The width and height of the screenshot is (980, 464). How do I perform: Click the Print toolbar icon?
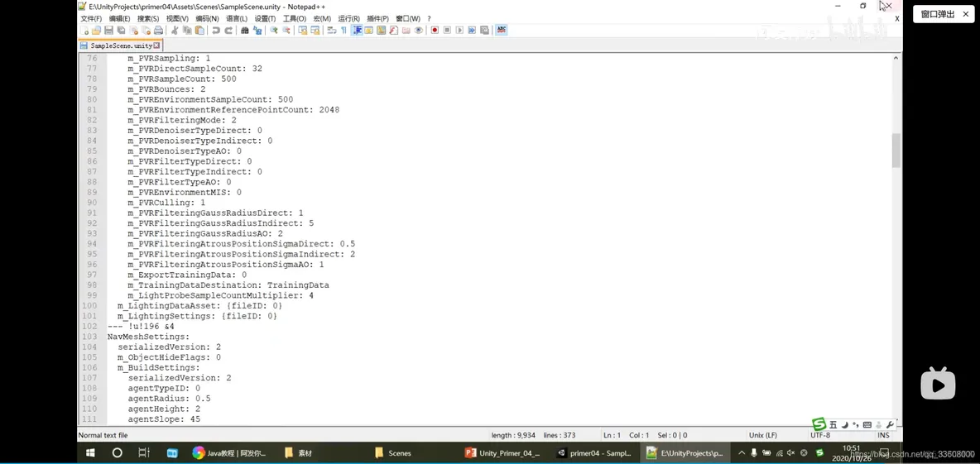click(x=158, y=30)
